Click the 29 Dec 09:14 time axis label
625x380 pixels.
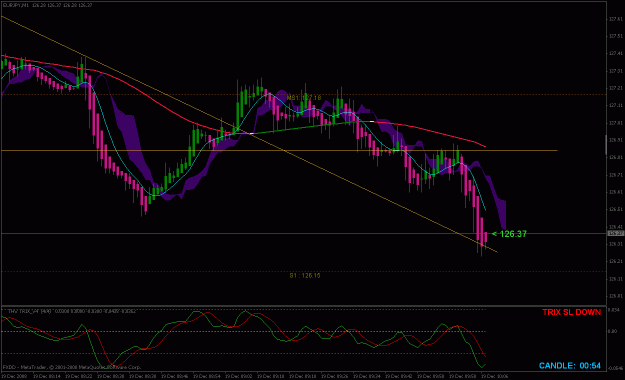click(47, 376)
